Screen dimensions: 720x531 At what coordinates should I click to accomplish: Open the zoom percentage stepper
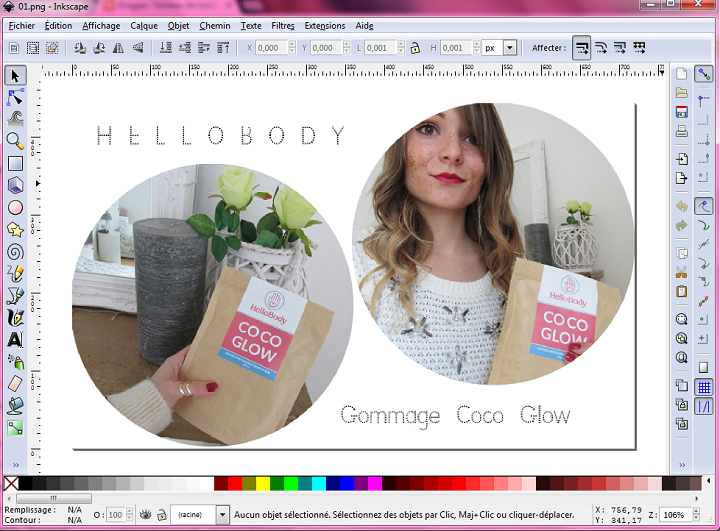709,514
